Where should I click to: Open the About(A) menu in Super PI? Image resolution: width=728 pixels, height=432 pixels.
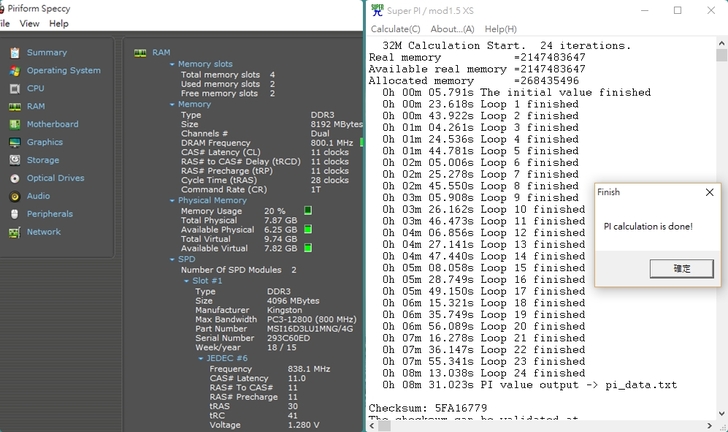452,29
